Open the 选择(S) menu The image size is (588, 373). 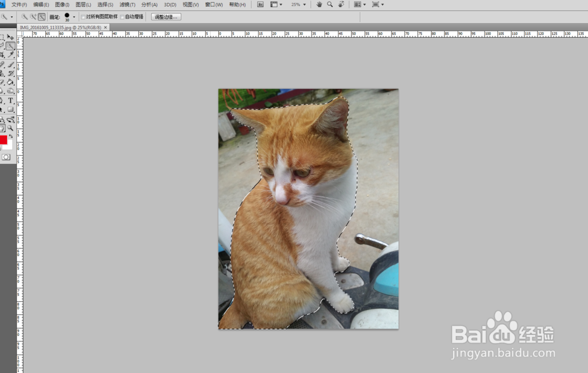point(105,5)
